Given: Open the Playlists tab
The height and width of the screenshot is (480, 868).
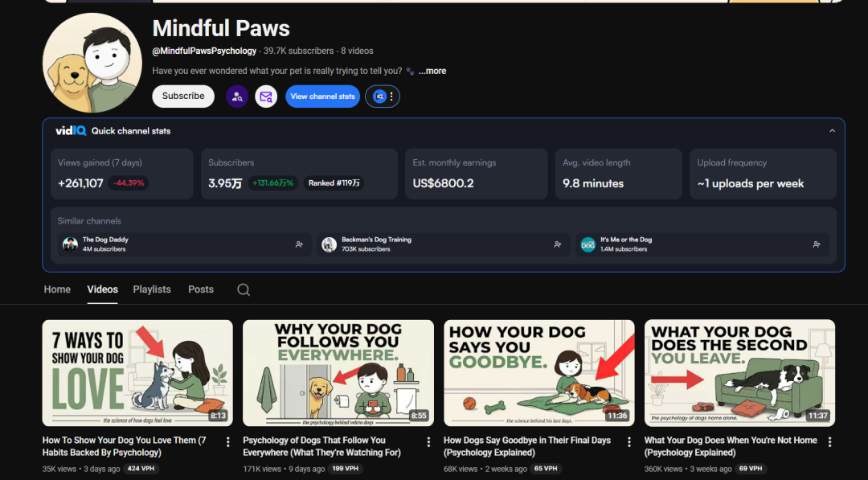Looking at the screenshot, I should 152,289.
